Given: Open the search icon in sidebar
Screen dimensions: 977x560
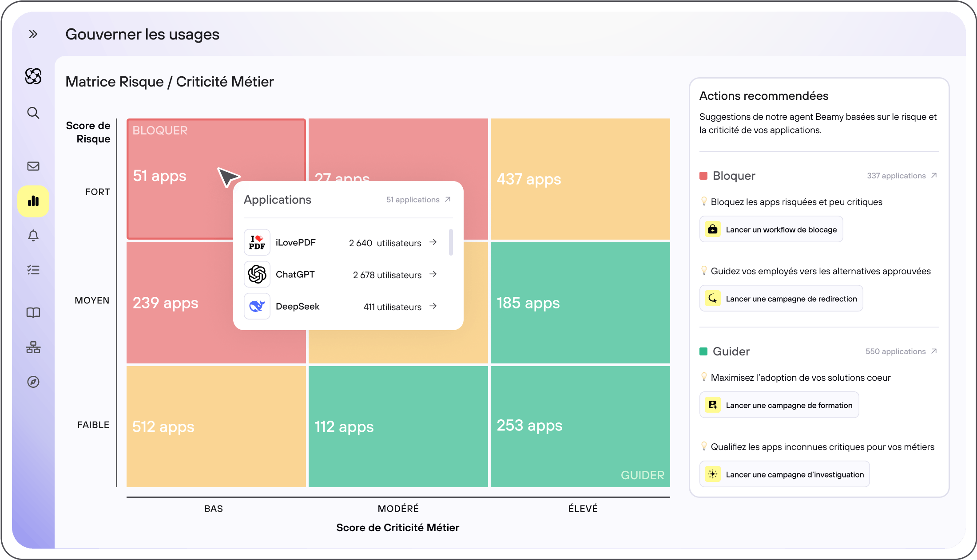Looking at the screenshot, I should tap(33, 113).
